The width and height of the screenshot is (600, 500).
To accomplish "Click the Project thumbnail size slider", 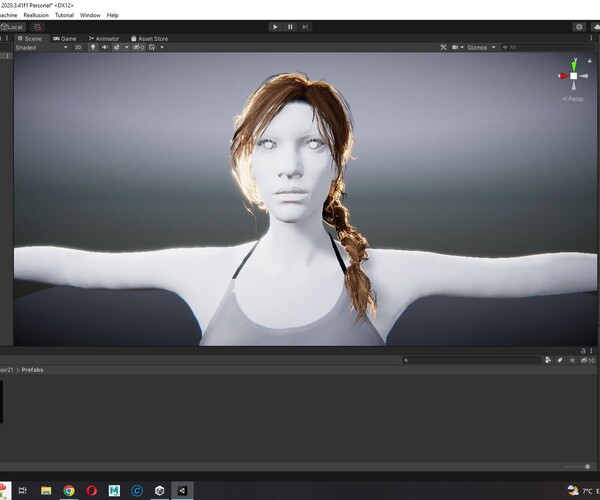I will pos(577,467).
